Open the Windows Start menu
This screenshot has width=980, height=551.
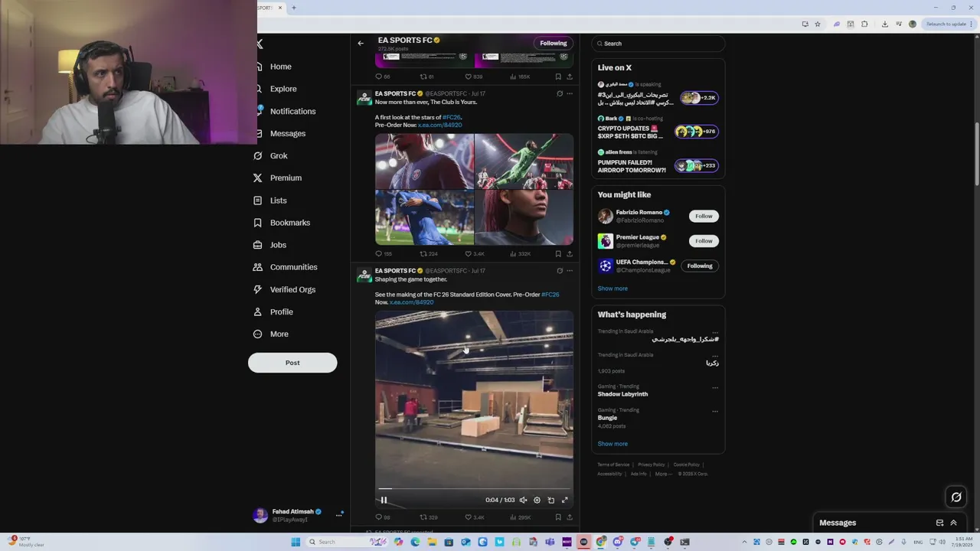click(296, 542)
